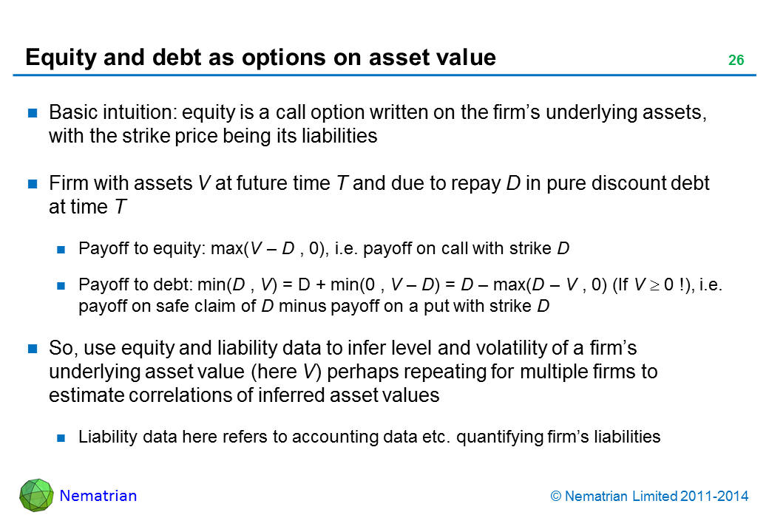Click the bullet next to "Firm with assets V"

click(x=33, y=185)
